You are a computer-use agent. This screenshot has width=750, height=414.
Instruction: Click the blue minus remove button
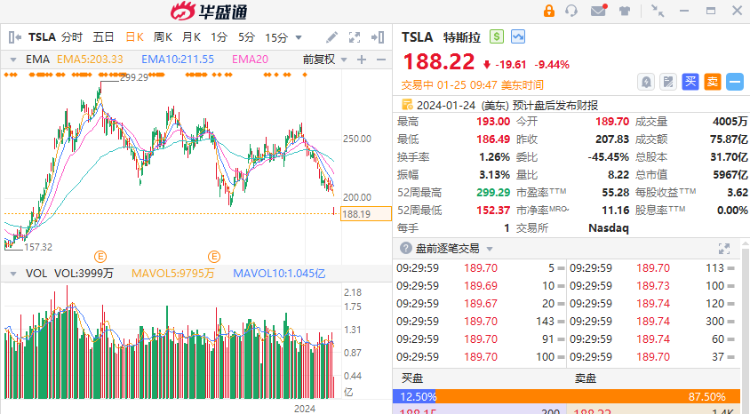coord(735,82)
